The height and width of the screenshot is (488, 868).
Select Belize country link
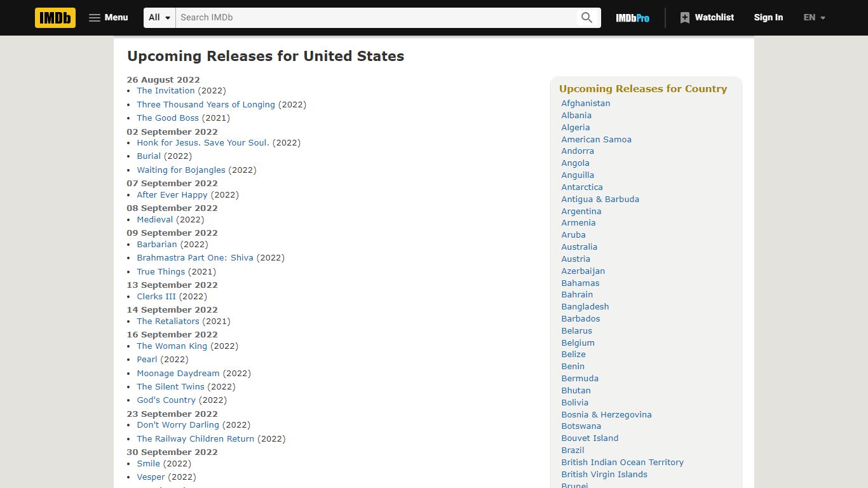pos(573,355)
